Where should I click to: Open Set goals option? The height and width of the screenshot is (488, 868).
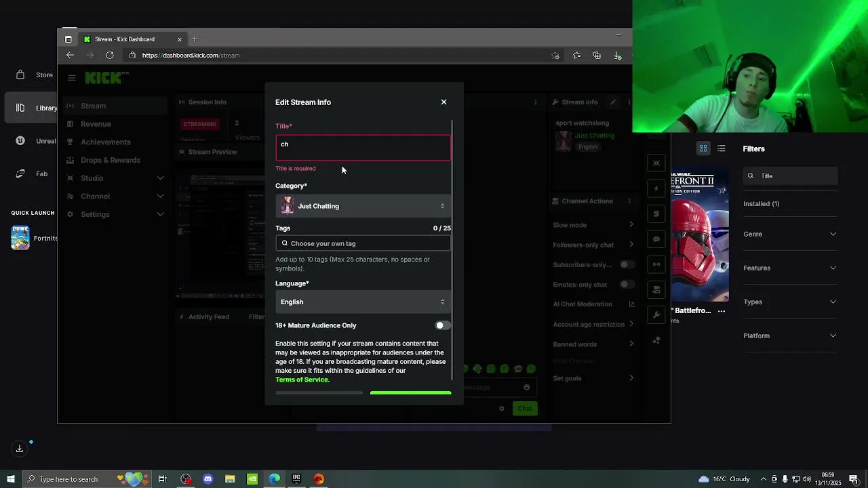click(593, 378)
